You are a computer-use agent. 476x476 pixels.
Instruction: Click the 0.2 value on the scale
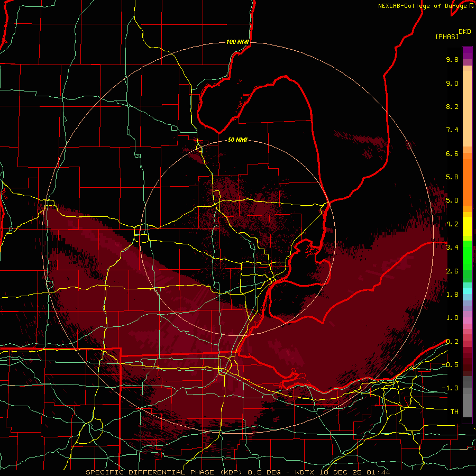(452, 342)
